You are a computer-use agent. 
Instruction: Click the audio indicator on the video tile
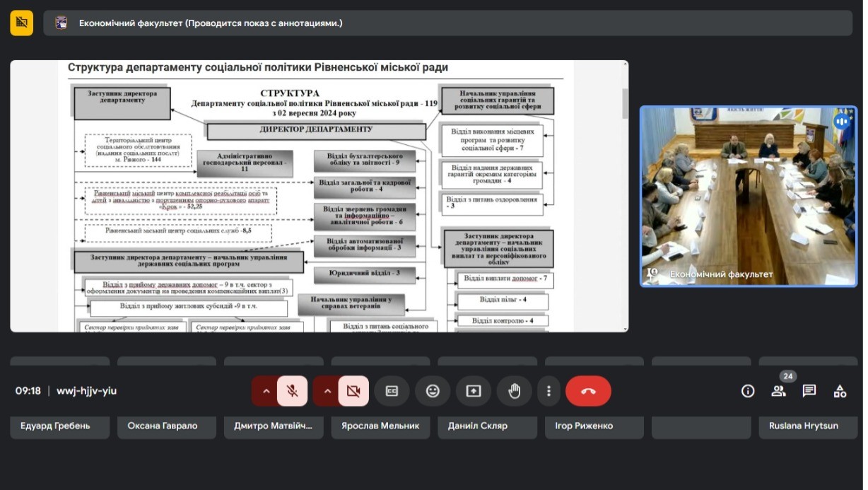pyautogui.click(x=841, y=121)
